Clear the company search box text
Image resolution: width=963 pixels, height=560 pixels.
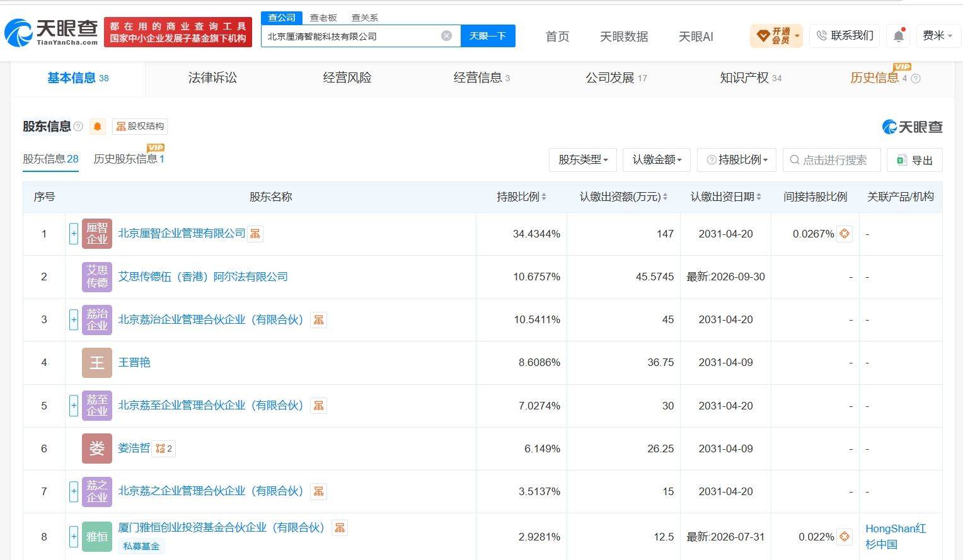coord(446,36)
